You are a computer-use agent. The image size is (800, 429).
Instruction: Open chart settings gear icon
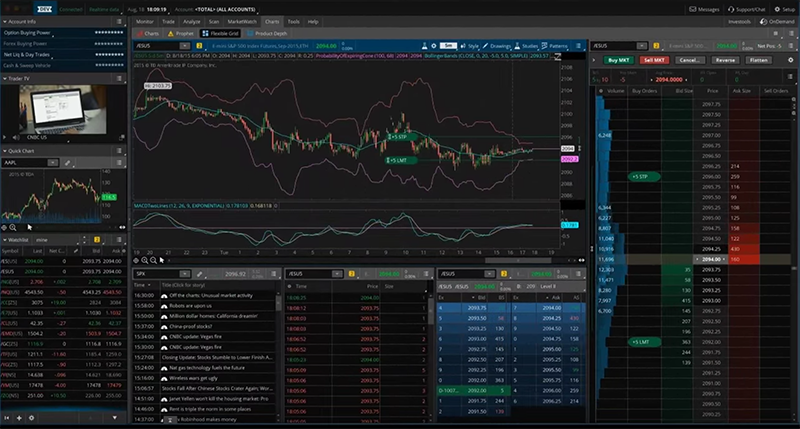[434, 46]
